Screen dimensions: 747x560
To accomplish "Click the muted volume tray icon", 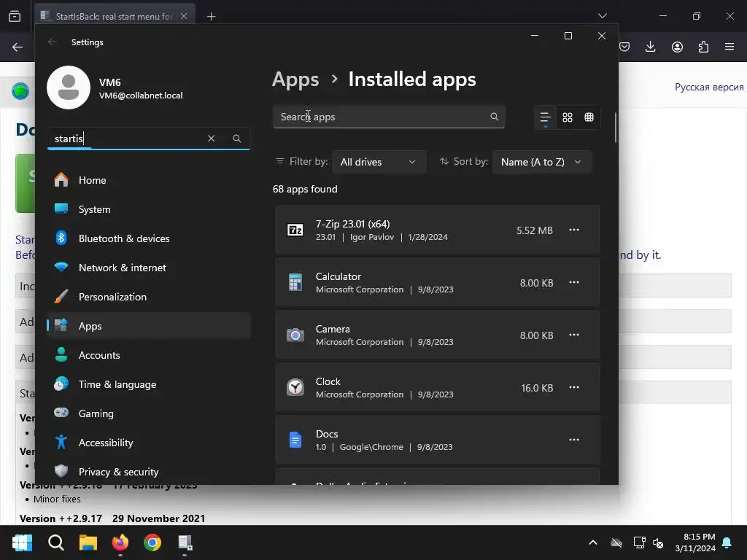I will 658,542.
